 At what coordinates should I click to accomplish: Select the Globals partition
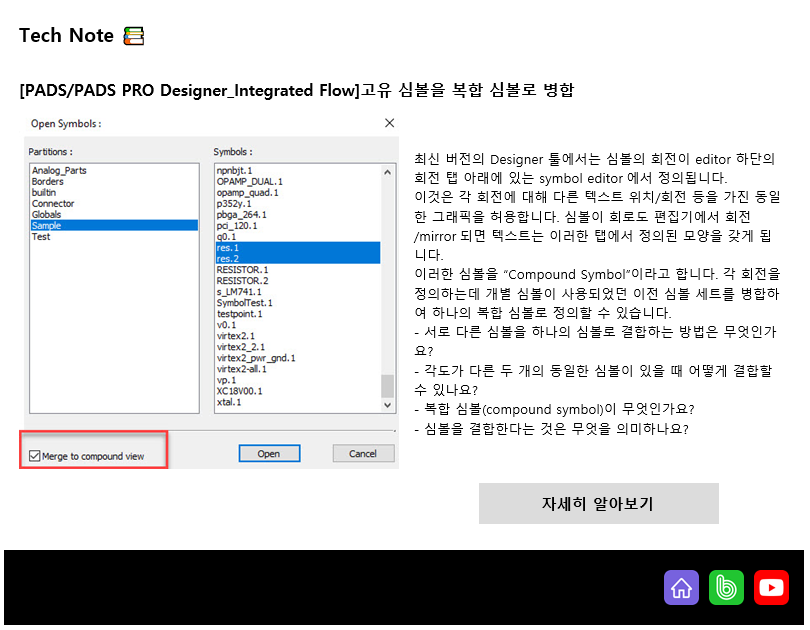click(x=114, y=214)
